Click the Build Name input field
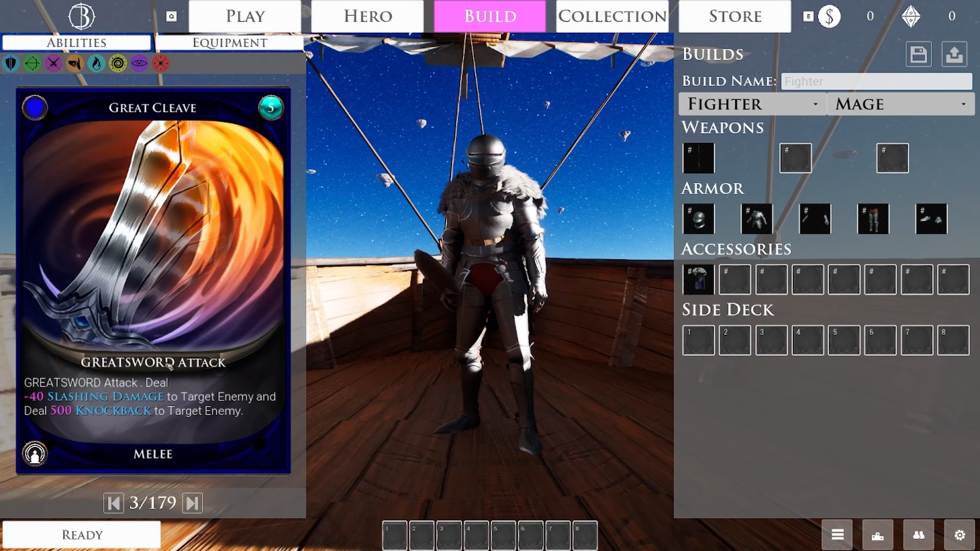Screen dimensions: 980x551 (876, 82)
